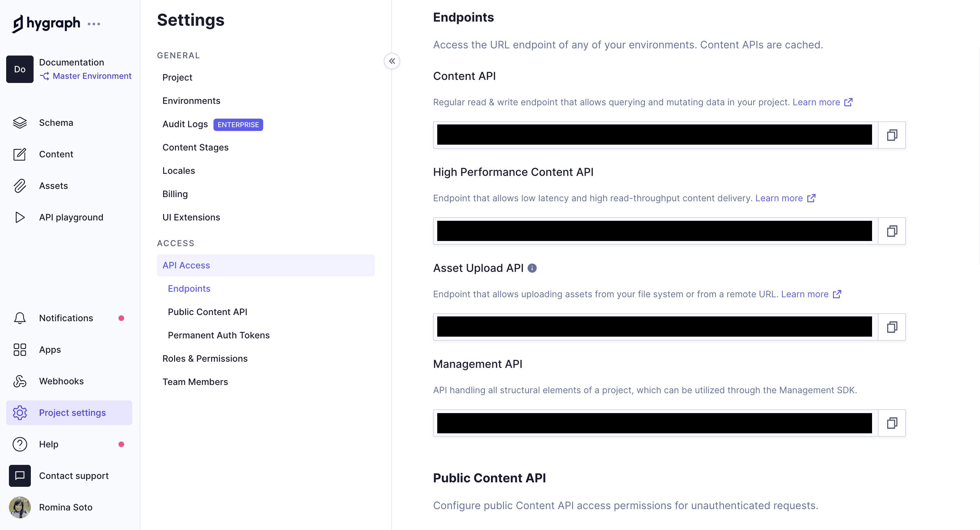Open the Schema panel
Screen dimensions: 980x530
click(56, 122)
